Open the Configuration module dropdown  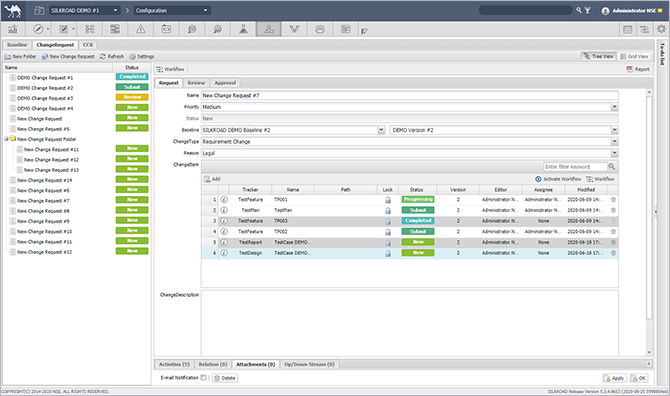pyautogui.click(x=172, y=10)
